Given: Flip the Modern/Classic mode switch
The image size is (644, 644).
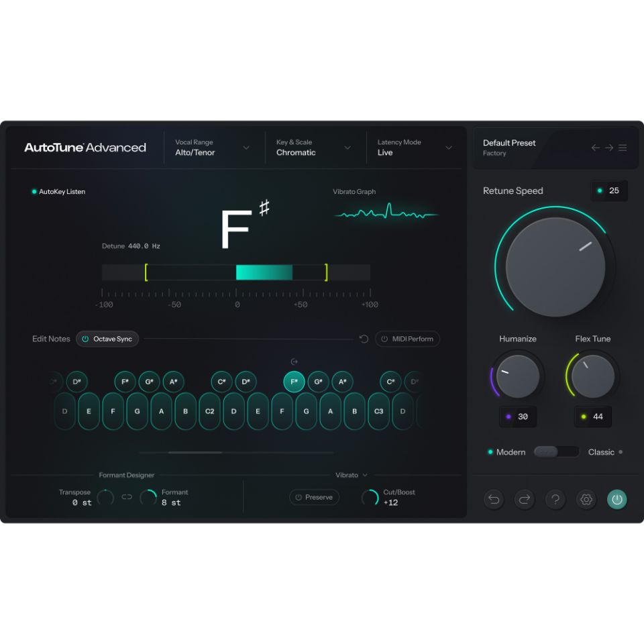Looking at the screenshot, I should 556,451.
